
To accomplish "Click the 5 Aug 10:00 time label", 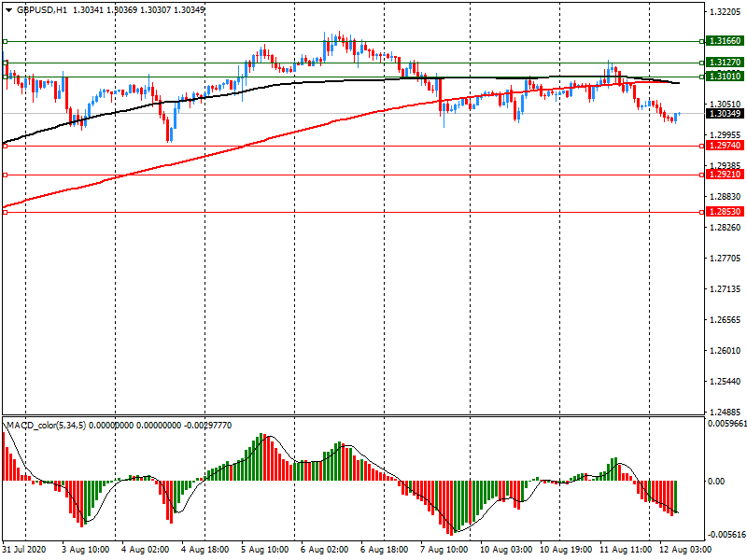I will pos(264,550).
